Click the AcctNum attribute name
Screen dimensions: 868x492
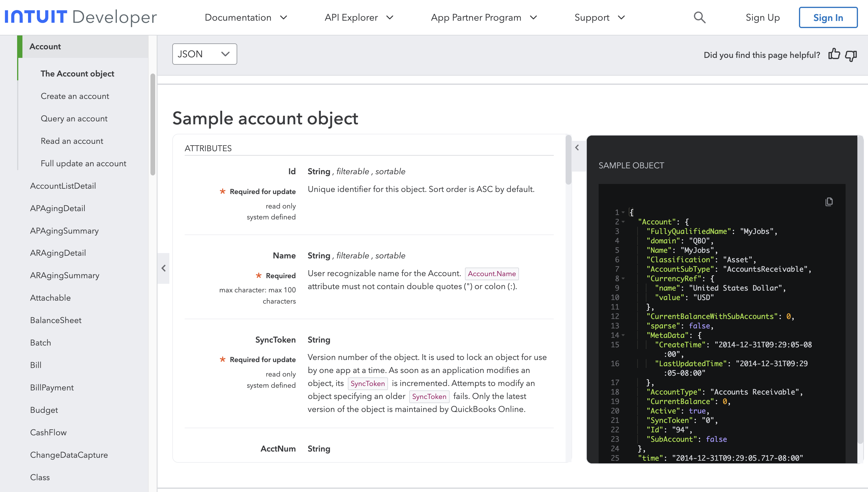pyautogui.click(x=278, y=449)
